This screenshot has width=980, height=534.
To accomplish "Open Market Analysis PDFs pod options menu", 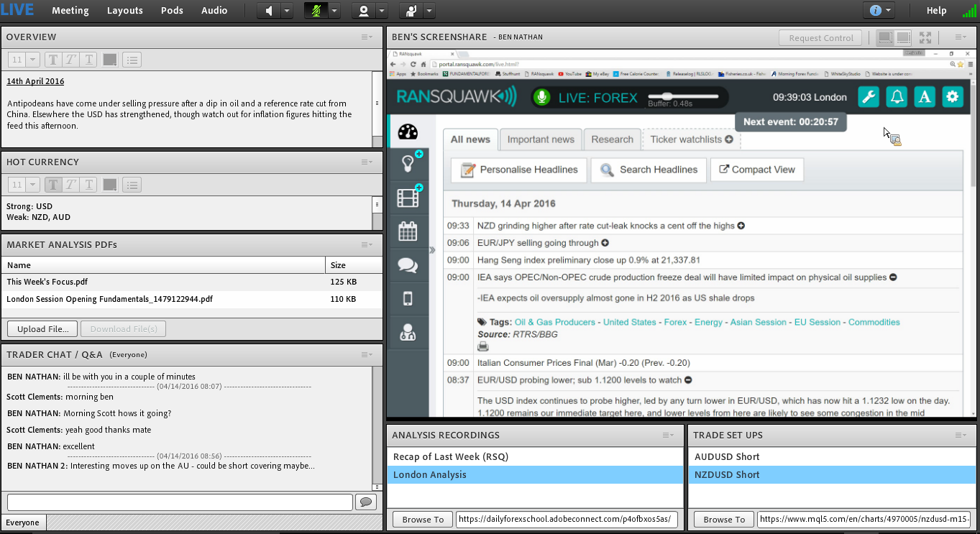I will pos(367,245).
